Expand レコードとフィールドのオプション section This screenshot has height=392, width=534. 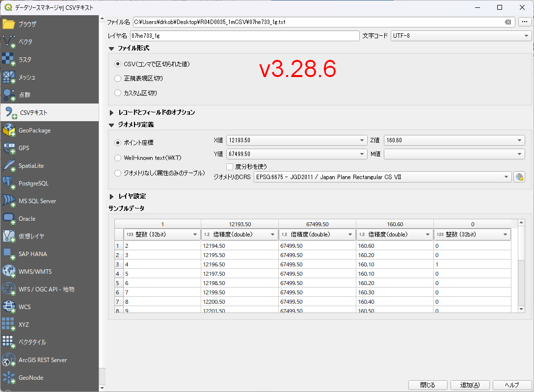(x=111, y=113)
